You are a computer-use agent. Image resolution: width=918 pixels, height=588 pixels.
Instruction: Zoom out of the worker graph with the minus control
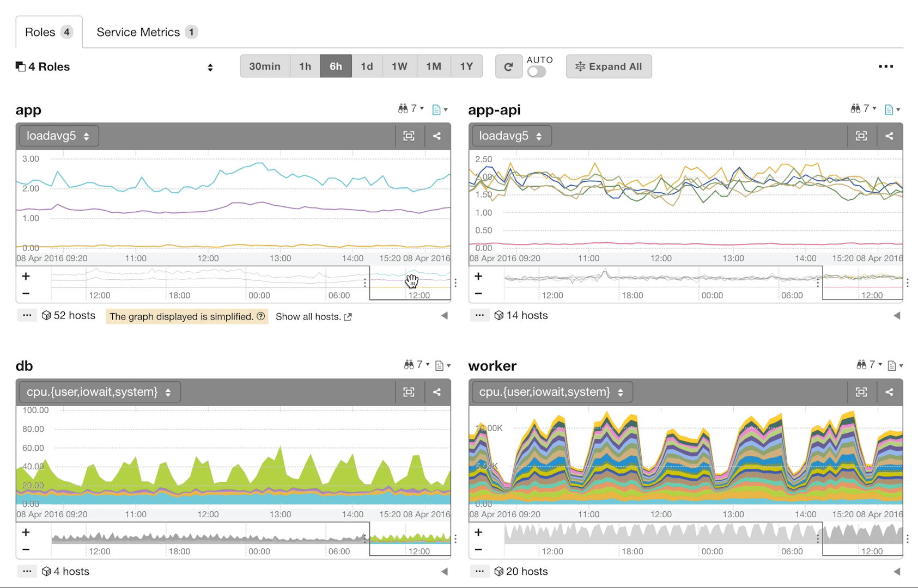click(x=478, y=549)
